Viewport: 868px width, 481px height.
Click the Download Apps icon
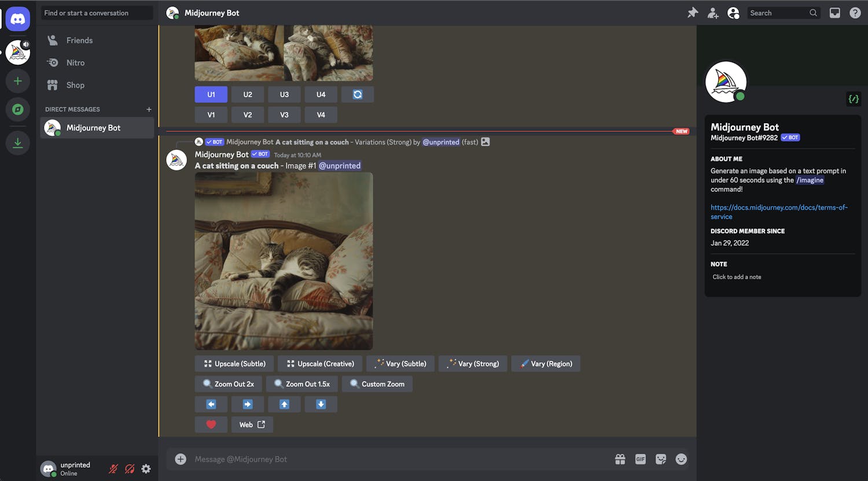pos(18,143)
